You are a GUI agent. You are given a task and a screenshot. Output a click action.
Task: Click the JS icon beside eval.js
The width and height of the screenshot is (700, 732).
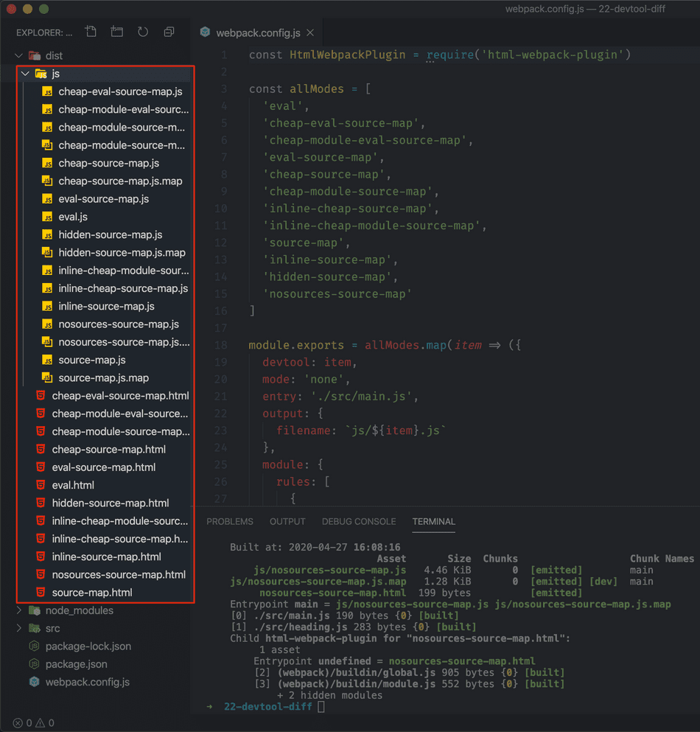pyautogui.click(x=47, y=217)
